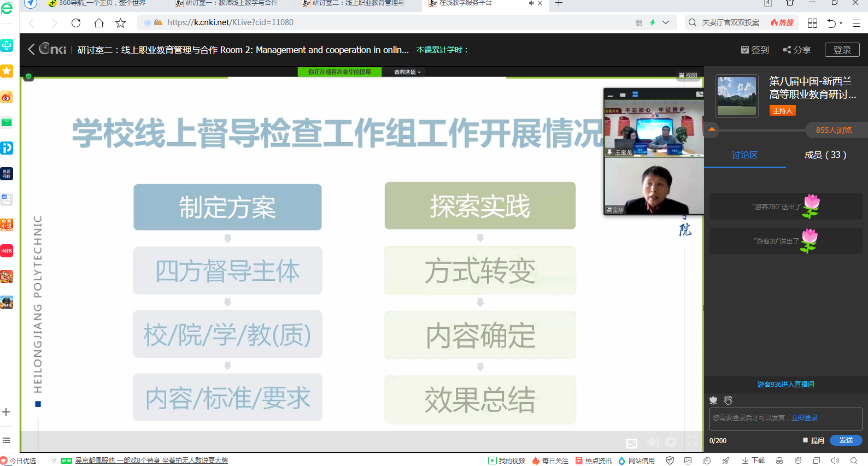
Task: Toggle the 提问 question checkbox
Action: 805,440
